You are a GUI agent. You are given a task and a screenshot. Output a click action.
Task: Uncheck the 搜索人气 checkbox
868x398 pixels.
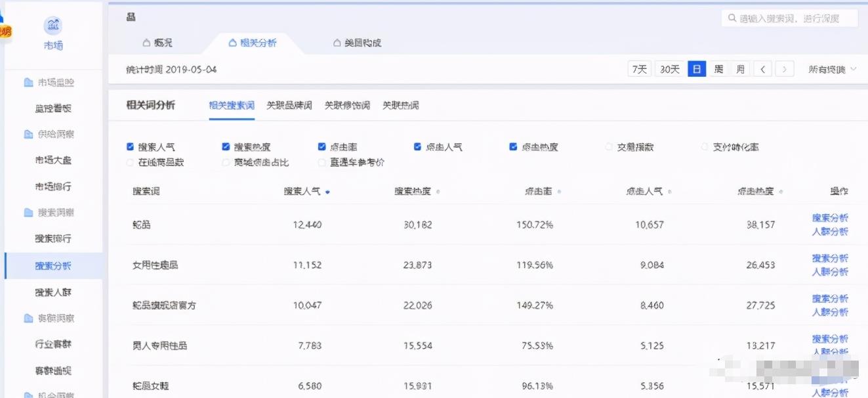pos(130,147)
